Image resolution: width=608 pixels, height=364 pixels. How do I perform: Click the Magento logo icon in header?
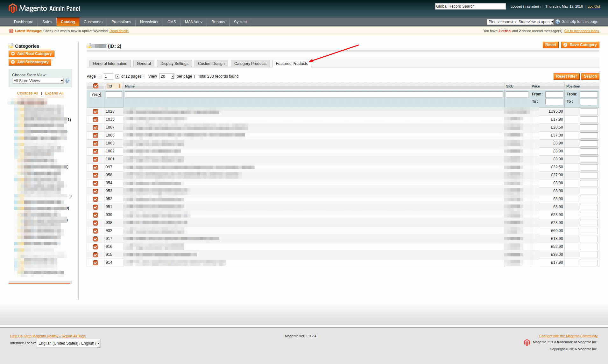(x=12, y=8)
